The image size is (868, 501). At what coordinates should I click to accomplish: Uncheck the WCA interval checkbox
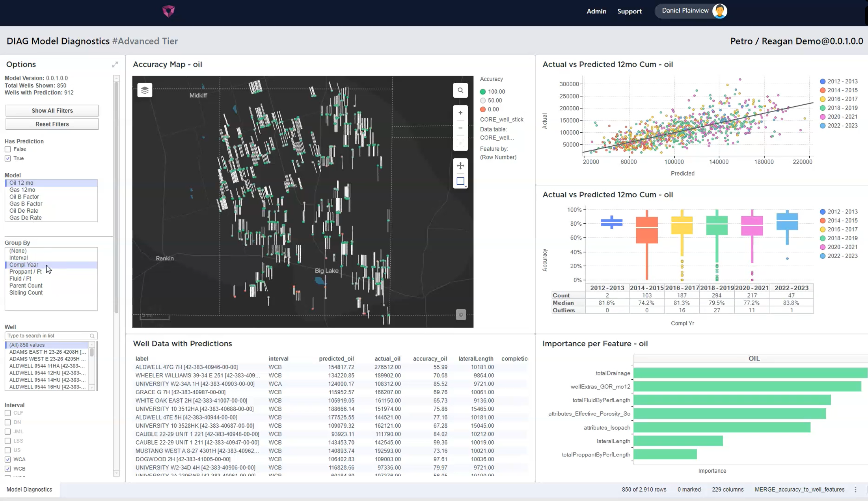click(x=8, y=459)
